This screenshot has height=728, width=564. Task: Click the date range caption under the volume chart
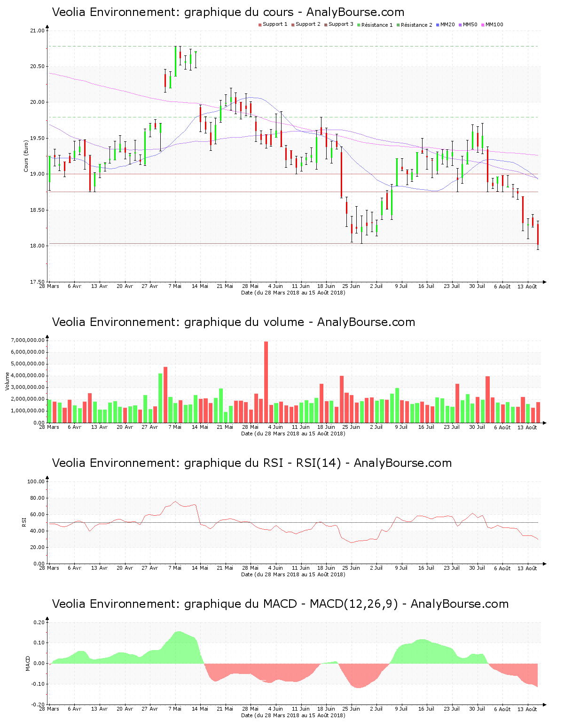293,434
